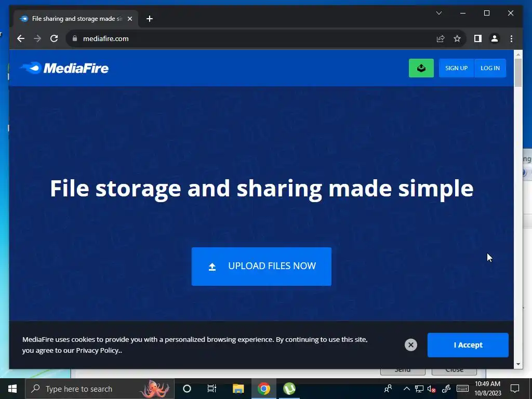Open the LOG IN page
Viewport: 532px width, 399px height.
490,68
